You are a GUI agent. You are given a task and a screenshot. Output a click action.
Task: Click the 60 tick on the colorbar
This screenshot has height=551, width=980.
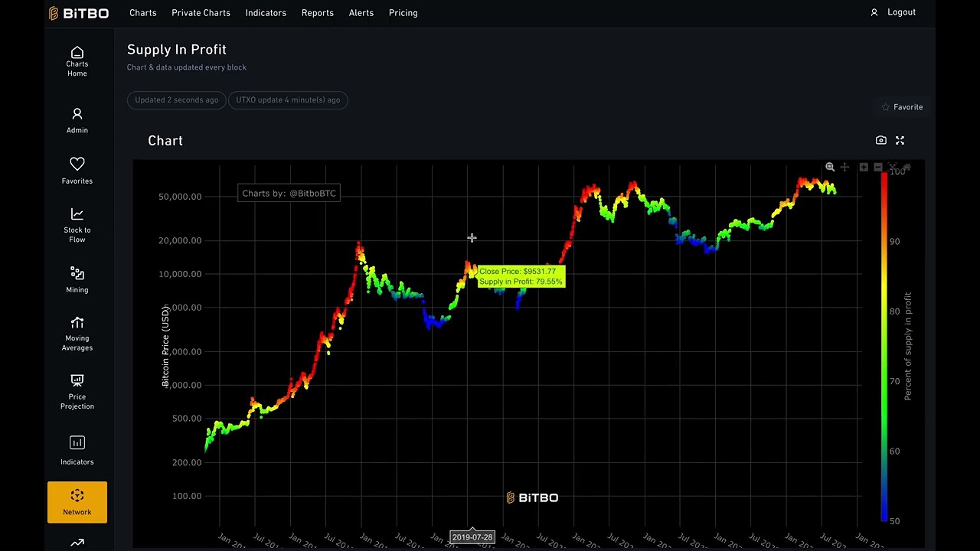[x=894, y=451]
